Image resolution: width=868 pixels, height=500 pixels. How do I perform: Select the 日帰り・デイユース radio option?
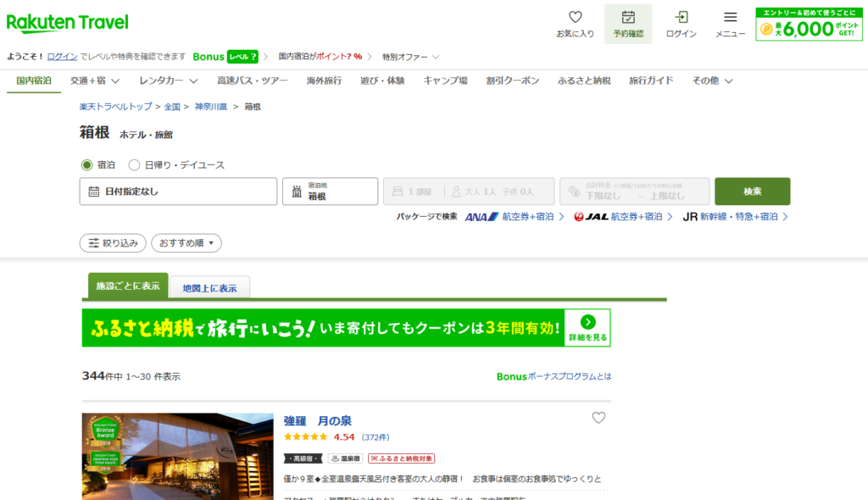pyautogui.click(x=134, y=165)
